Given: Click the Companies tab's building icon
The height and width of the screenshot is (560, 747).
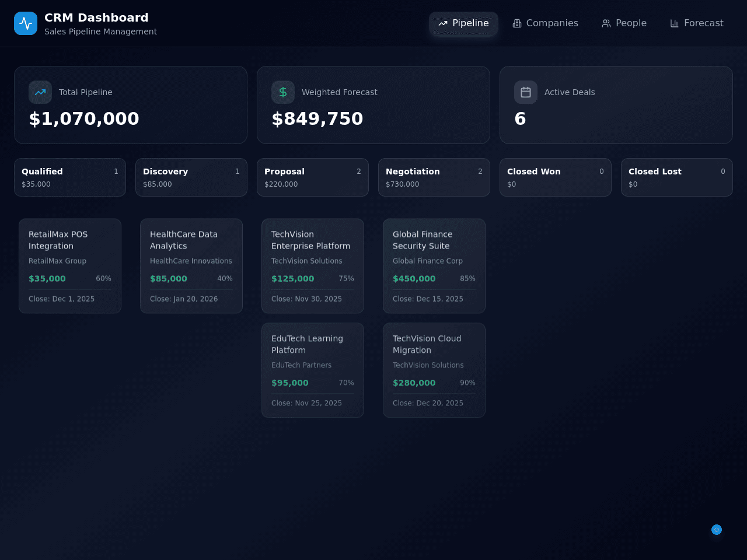Looking at the screenshot, I should tap(517, 23).
